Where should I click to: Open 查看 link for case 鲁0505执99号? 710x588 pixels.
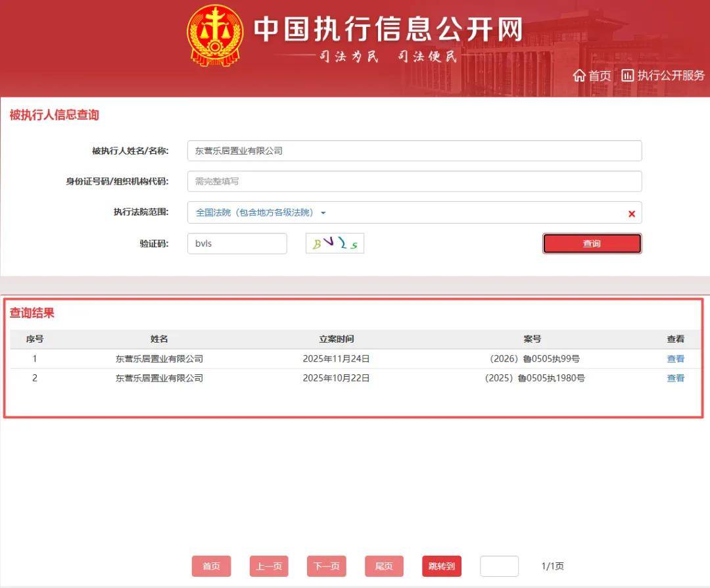tap(676, 358)
